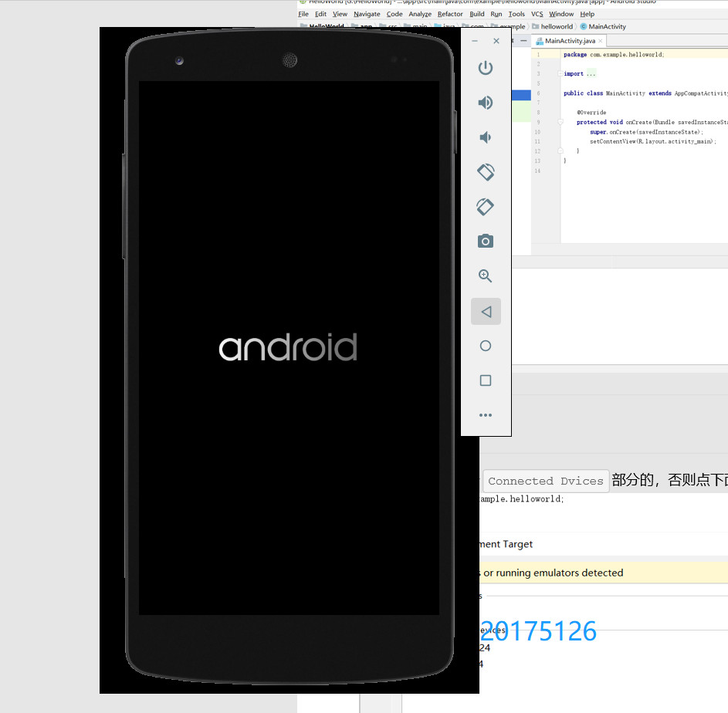Take a screenshot with the camera icon
Screen dimensions: 728x713
pyautogui.click(x=485, y=241)
